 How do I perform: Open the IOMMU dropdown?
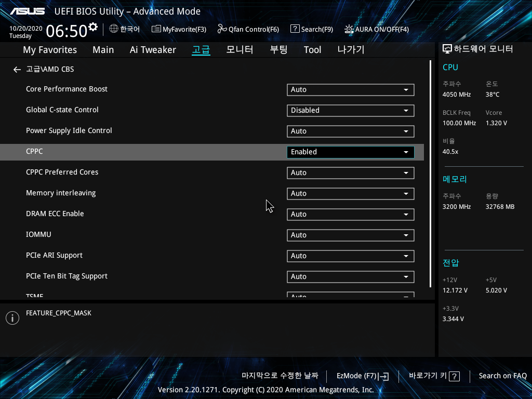tap(351, 235)
